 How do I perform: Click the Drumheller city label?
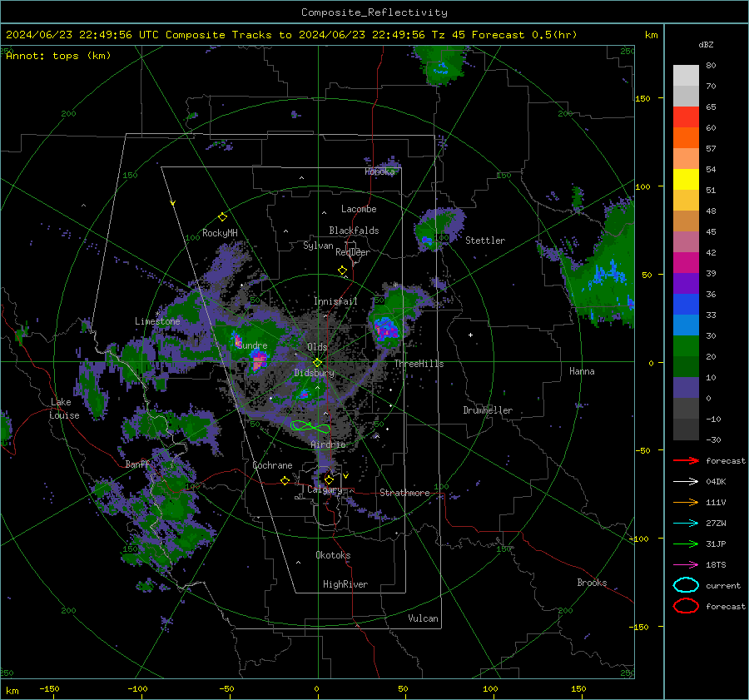pyautogui.click(x=488, y=410)
